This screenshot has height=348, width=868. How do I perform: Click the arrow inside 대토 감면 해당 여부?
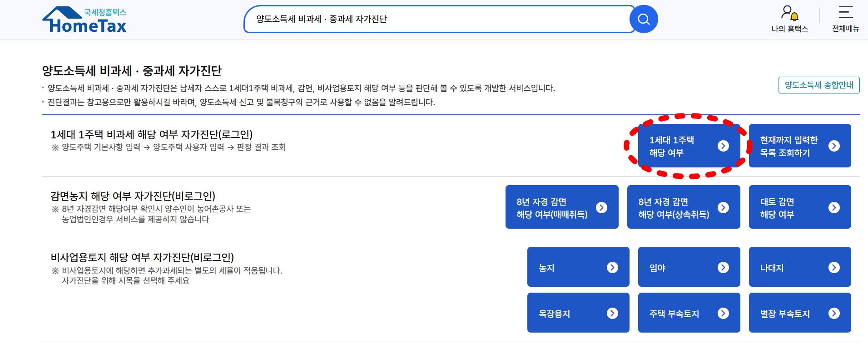coord(834,207)
